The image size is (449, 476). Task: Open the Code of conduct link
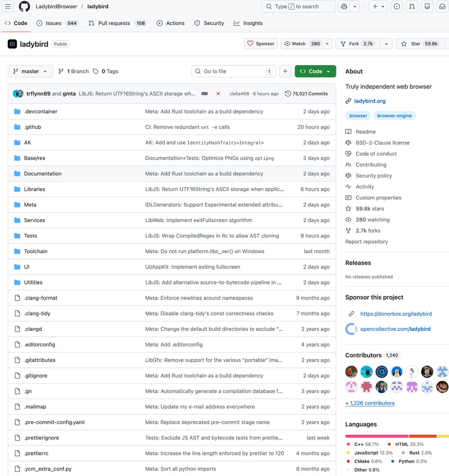[376, 154]
